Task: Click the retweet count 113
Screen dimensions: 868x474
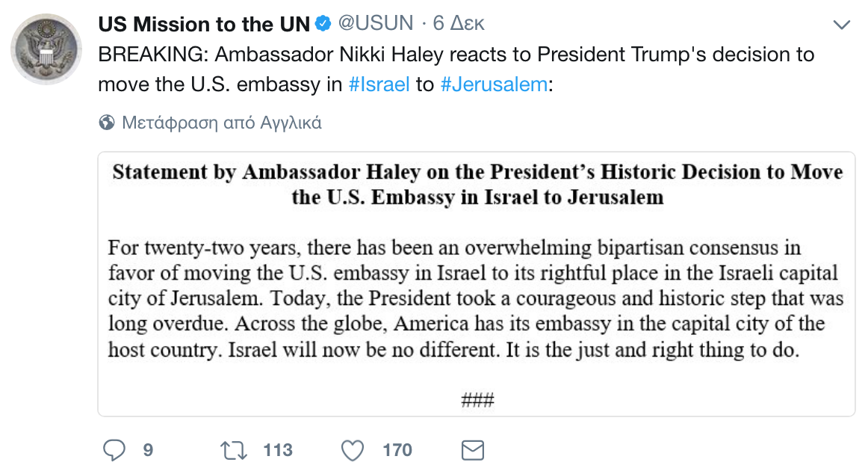Action: [278, 450]
